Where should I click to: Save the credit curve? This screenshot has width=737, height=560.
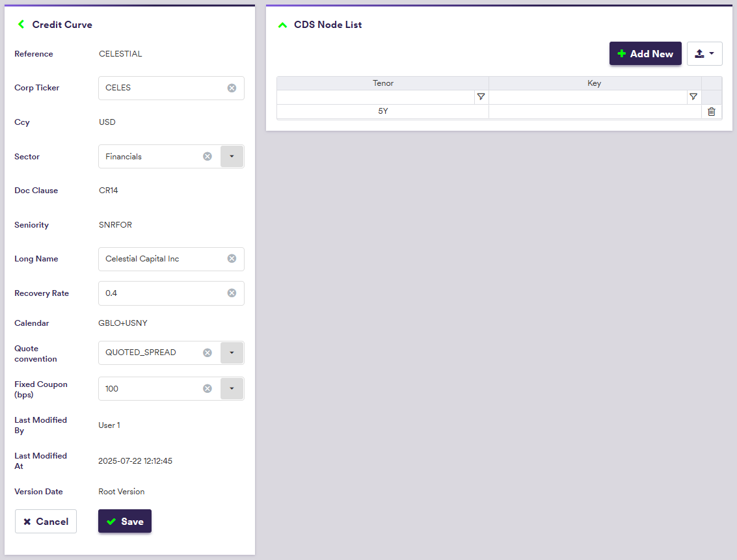(x=125, y=522)
